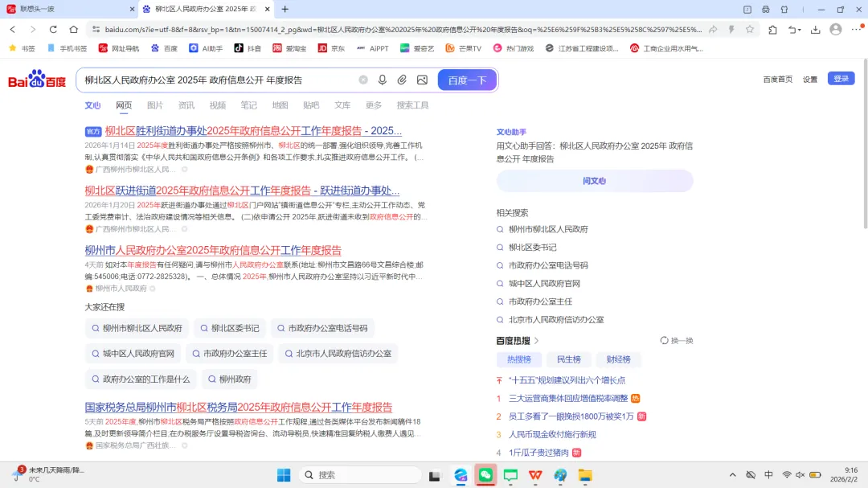Switch to the 视频 results tab
The width and height of the screenshot is (868, 488).
[x=218, y=105]
